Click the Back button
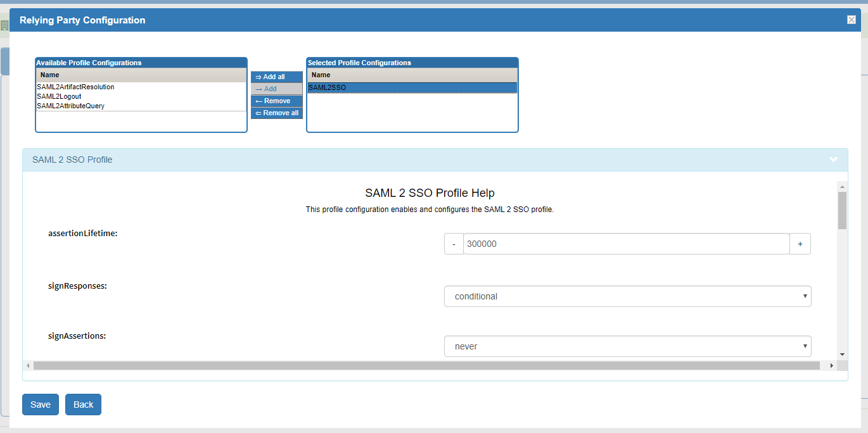The width and height of the screenshot is (868, 433). click(x=83, y=405)
